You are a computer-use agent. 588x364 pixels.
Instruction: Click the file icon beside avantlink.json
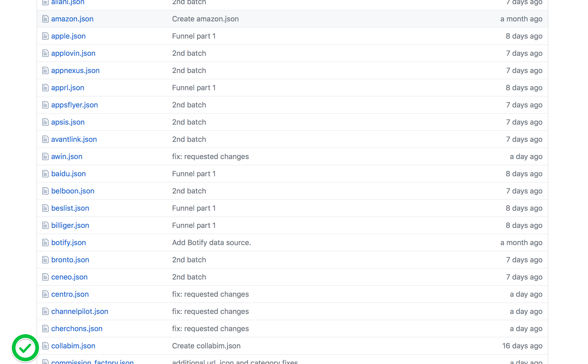[45, 139]
